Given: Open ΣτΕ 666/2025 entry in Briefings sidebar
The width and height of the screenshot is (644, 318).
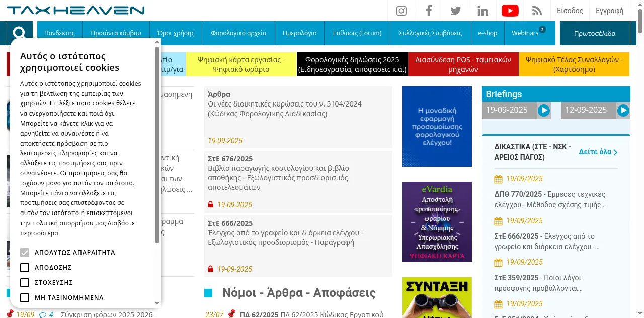Looking at the screenshot, I should (x=547, y=241).
